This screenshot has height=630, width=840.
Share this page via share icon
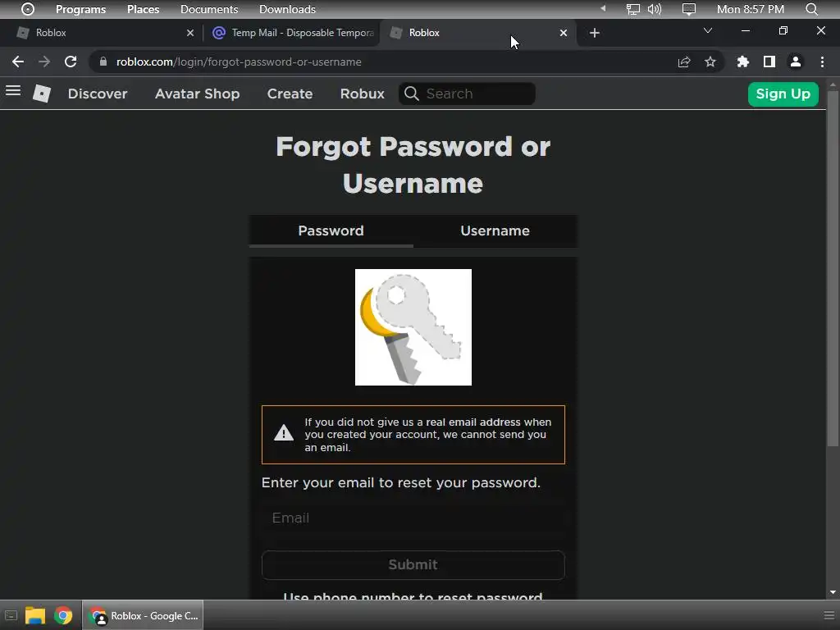[x=684, y=62]
